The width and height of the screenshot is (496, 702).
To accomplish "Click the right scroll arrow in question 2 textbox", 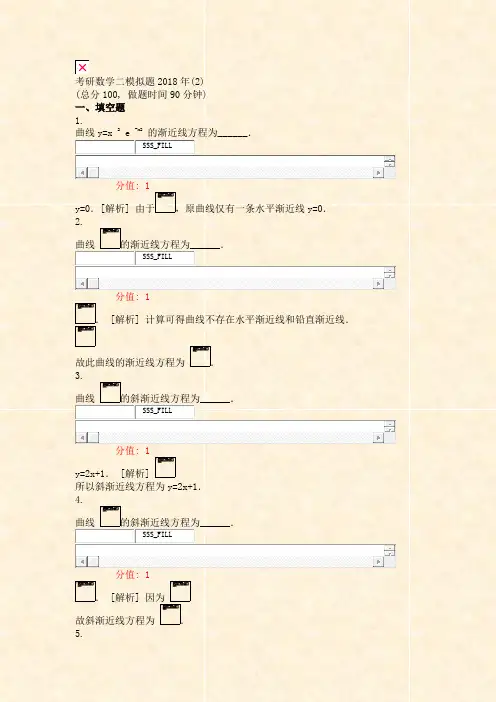I will click(378, 283).
